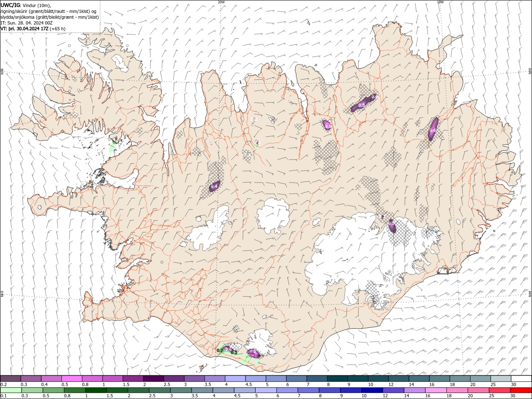Select the deep blue lower swatch at 10

tap(372, 390)
